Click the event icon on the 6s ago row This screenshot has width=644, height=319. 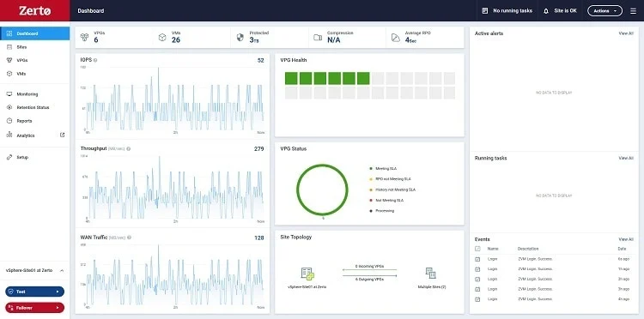(x=477, y=259)
